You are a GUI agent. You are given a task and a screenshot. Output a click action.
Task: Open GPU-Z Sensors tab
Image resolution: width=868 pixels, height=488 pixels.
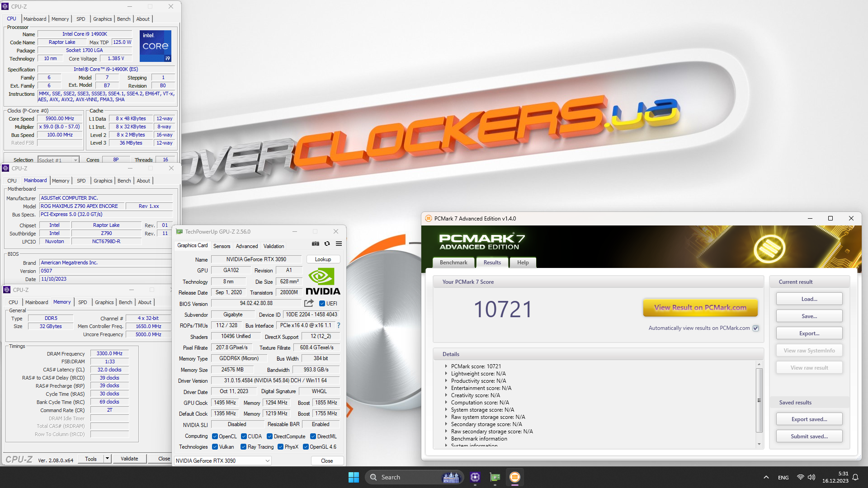[222, 246]
